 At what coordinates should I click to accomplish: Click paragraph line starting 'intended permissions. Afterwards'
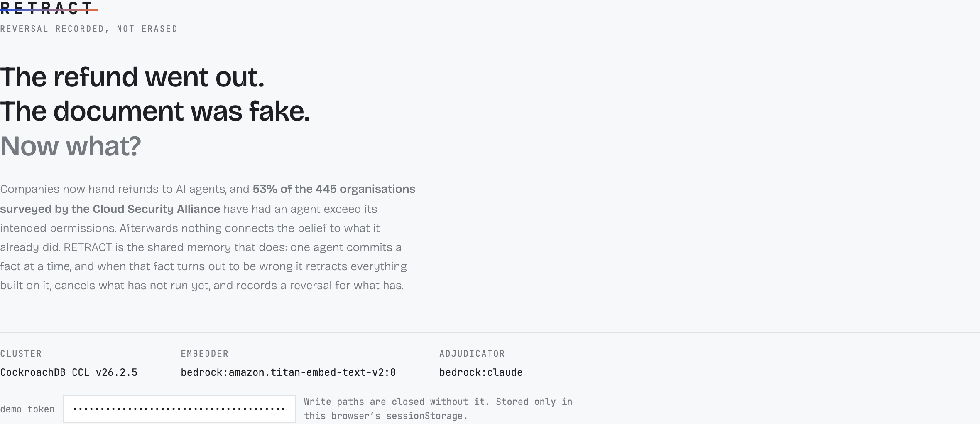pos(190,228)
